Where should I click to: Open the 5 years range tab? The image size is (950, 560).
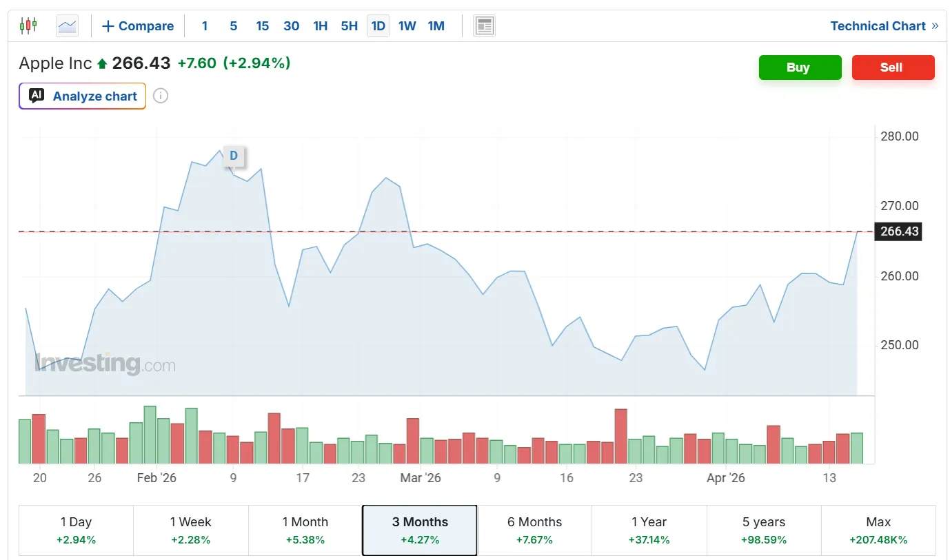pyautogui.click(x=764, y=530)
